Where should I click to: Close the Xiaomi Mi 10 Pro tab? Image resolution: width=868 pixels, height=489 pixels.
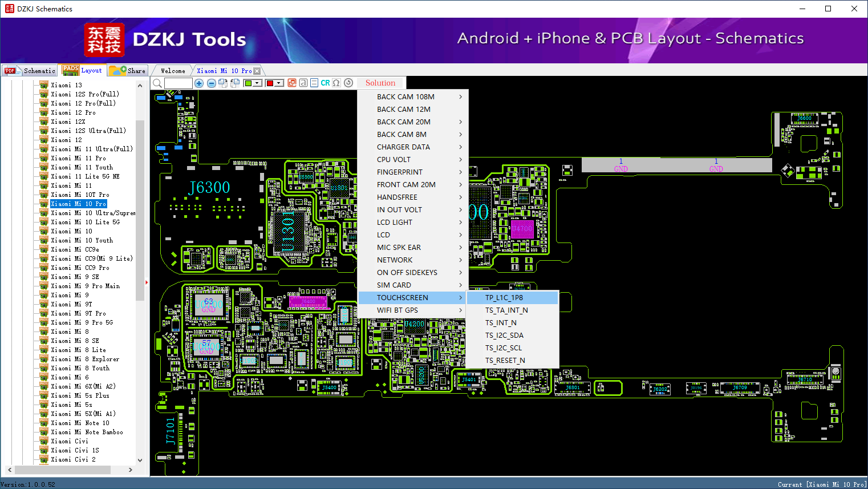click(x=257, y=71)
